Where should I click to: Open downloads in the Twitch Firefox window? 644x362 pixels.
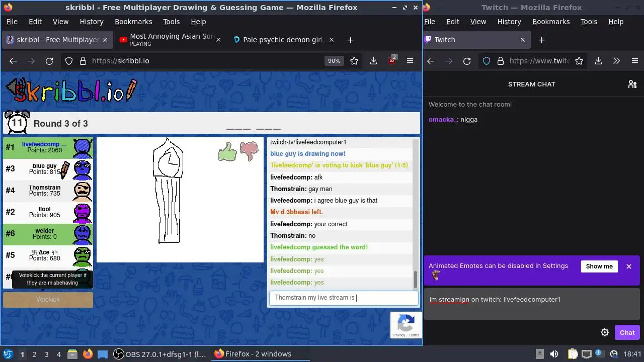click(x=598, y=61)
